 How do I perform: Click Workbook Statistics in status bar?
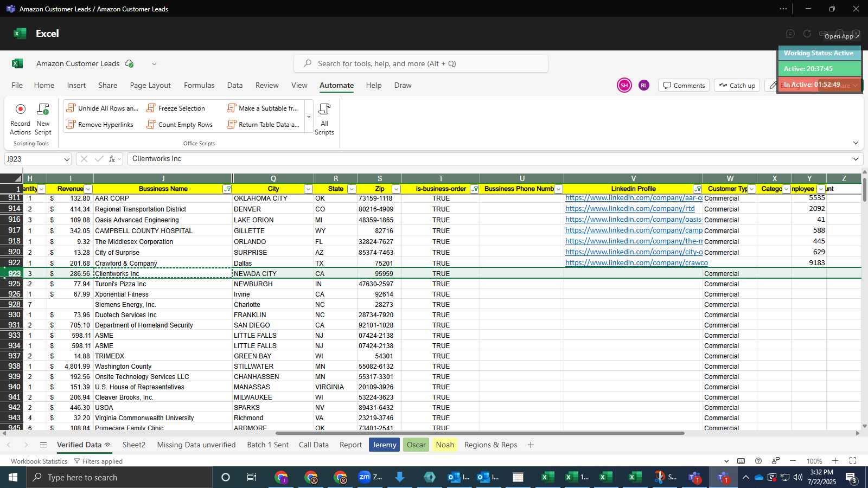pyautogui.click(x=39, y=461)
